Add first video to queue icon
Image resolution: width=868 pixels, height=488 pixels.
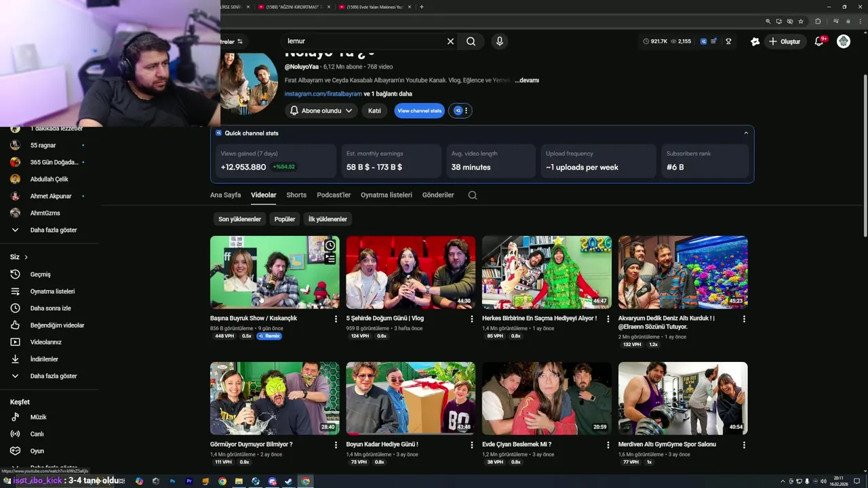330,258
